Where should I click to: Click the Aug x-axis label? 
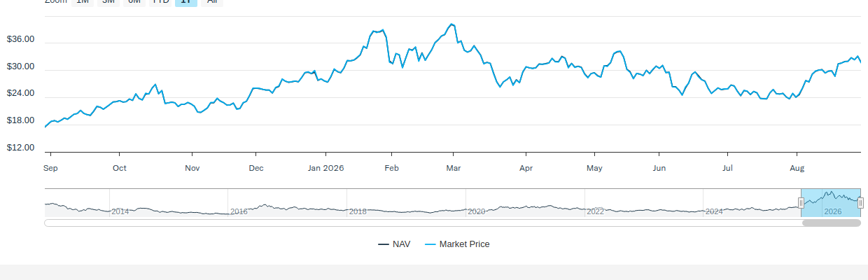coord(797,168)
